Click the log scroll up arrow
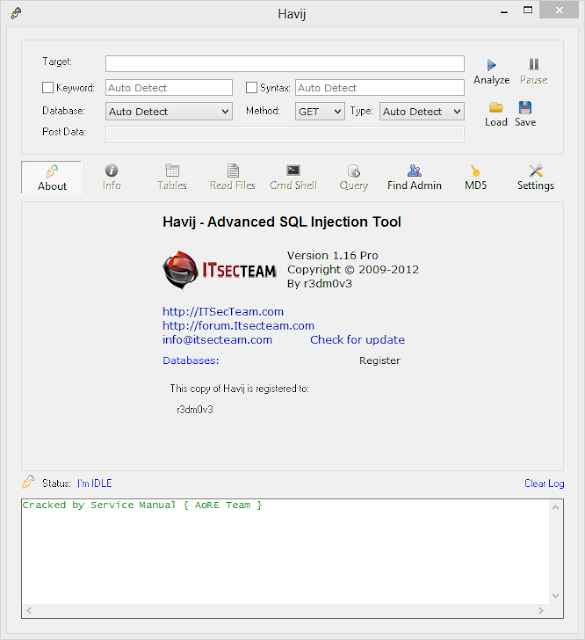585x640 pixels. tap(555, 507)
